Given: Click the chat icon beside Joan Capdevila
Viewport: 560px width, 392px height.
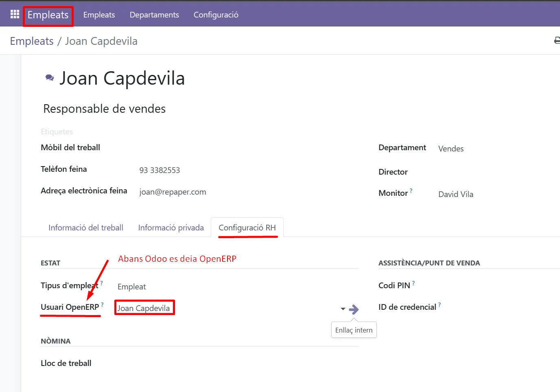Looking at the screenshot, I should point(50,78).
